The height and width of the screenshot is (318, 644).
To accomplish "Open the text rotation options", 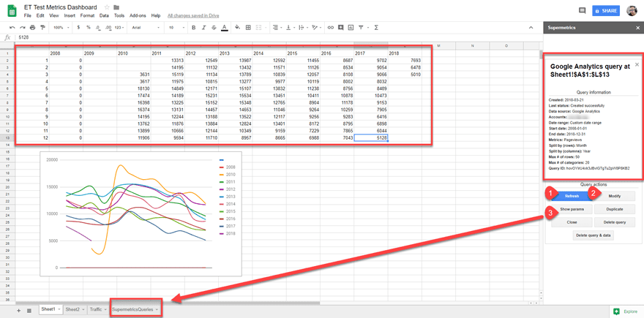I will pyautogui.click(x=316, y=28).
